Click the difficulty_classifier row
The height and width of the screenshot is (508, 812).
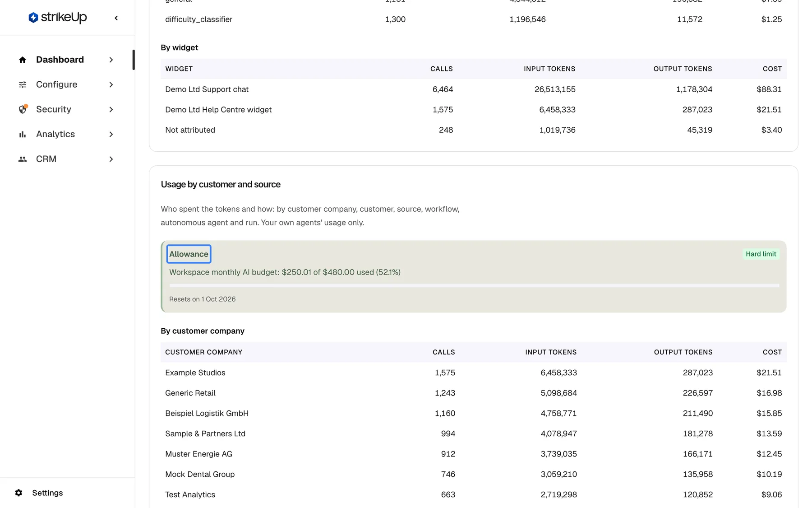473,19
